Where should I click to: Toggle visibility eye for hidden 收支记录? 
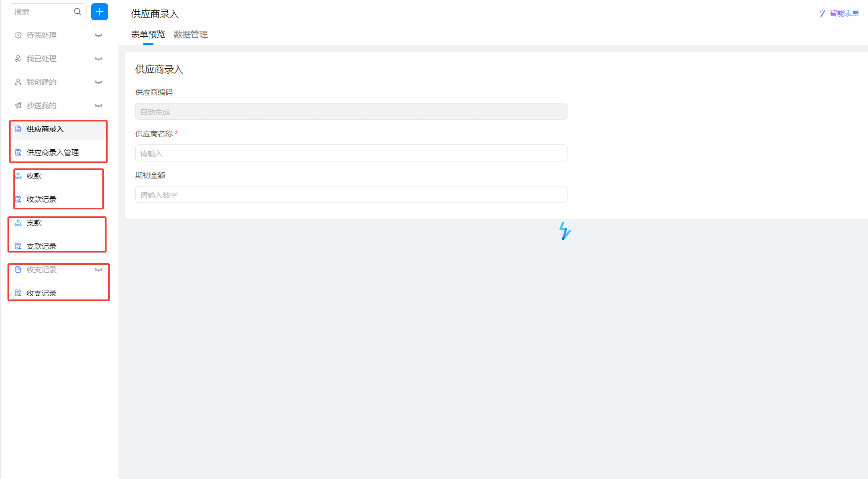click(x=99, y=270)
